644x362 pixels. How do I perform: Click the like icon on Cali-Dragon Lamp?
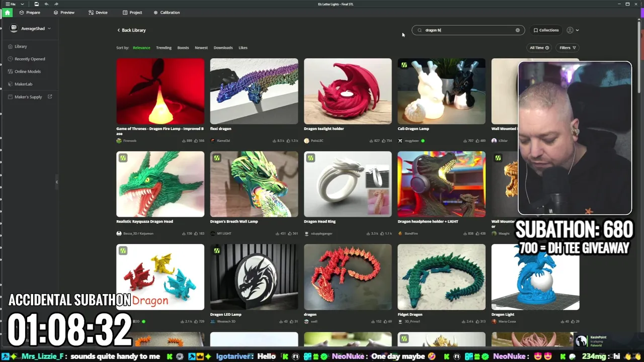coord(478,141)
